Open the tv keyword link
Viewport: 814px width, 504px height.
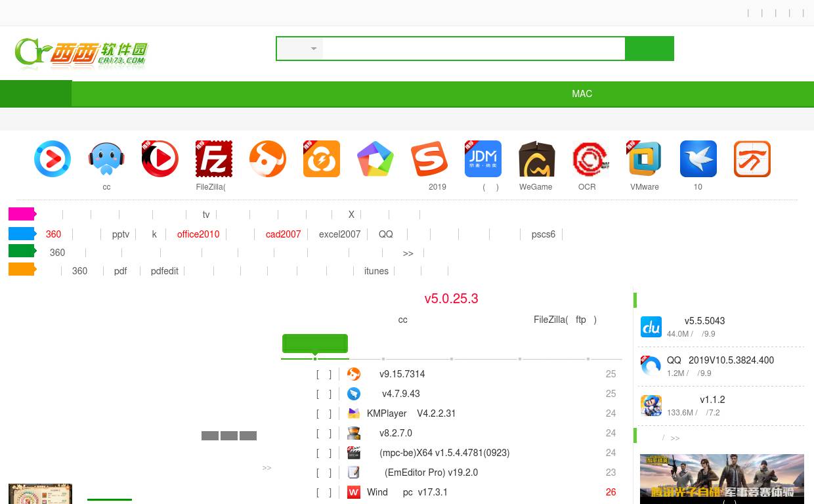[x=206, y=215]
